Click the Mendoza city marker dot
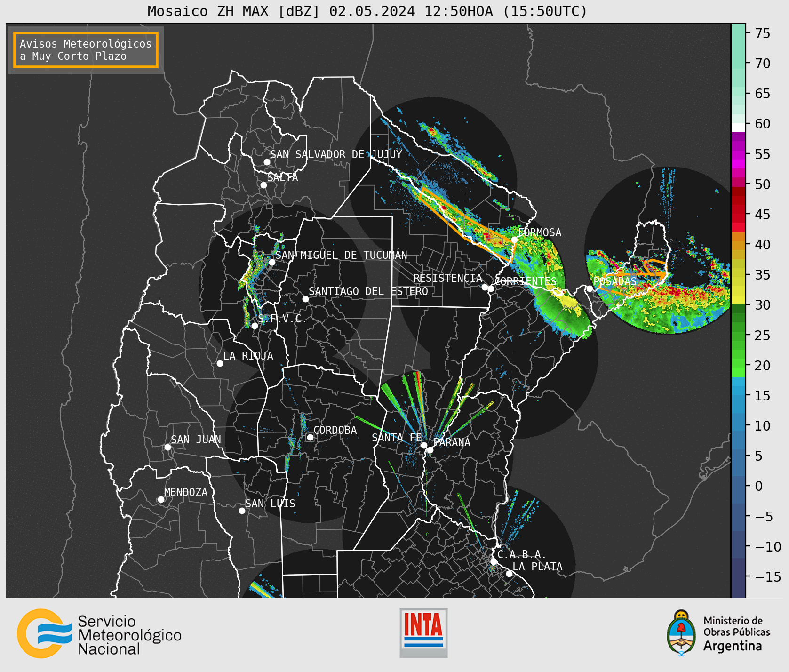The width and height of the screenshot is (789, 672). coord(161,499)
